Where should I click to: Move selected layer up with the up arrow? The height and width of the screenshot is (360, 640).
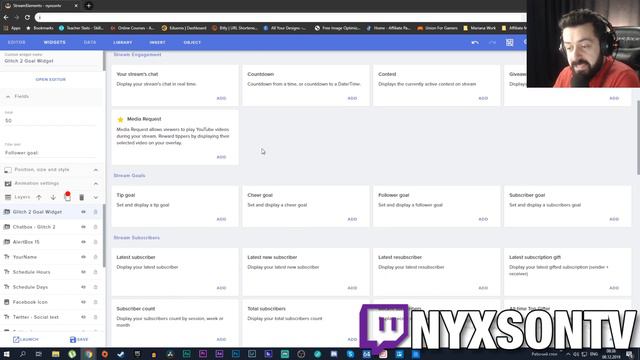pyautogui.click(x=39, y=197)
